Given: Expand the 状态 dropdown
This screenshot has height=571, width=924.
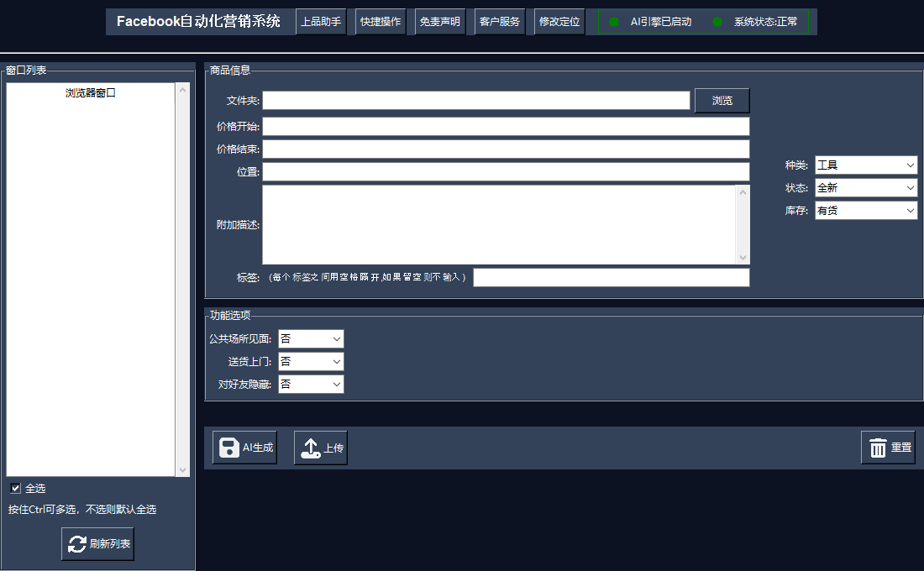Looking at the screenshot, I should point(865,188).
